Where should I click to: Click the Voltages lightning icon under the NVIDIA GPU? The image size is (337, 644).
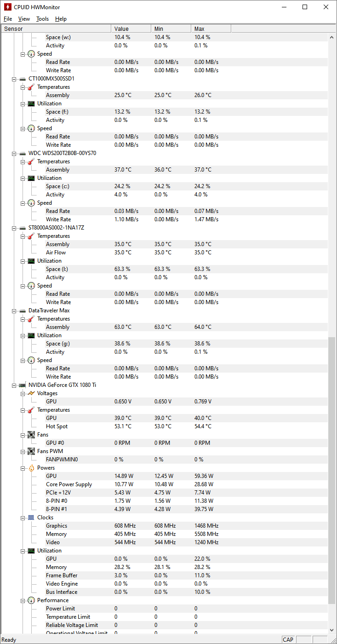click(31, 393)
